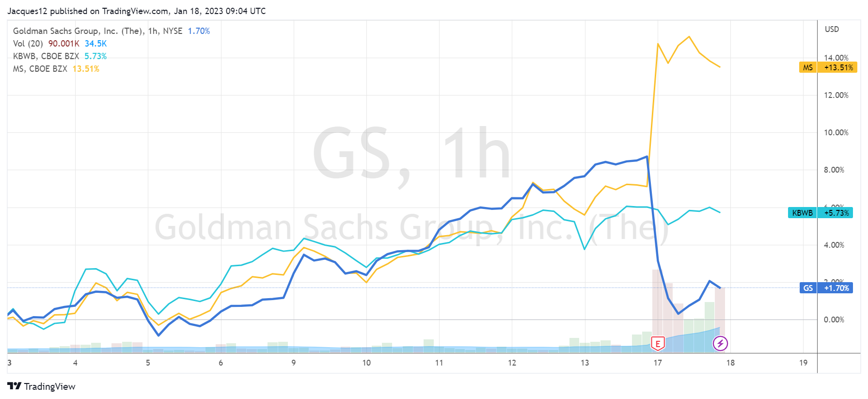Click the +1.70% GS value badge
The height and width of the screenshot is (399, 868).
836,288
